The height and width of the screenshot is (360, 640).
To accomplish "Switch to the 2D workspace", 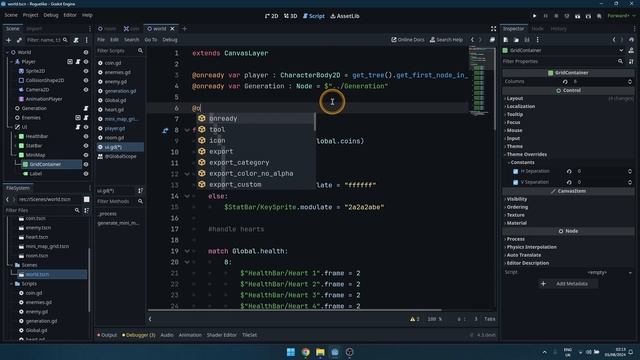I will pos(271,16).
